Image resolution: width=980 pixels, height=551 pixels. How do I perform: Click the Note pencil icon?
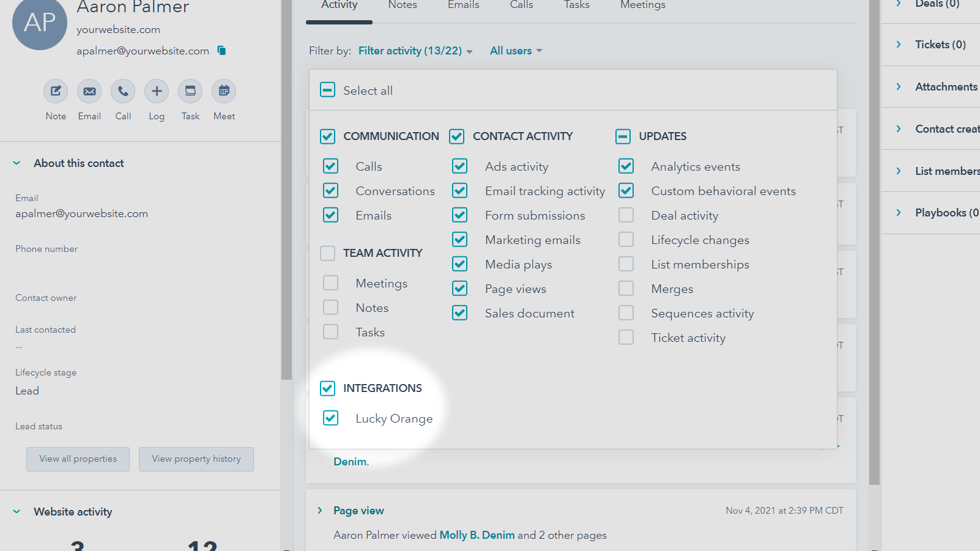pos(56,91)
